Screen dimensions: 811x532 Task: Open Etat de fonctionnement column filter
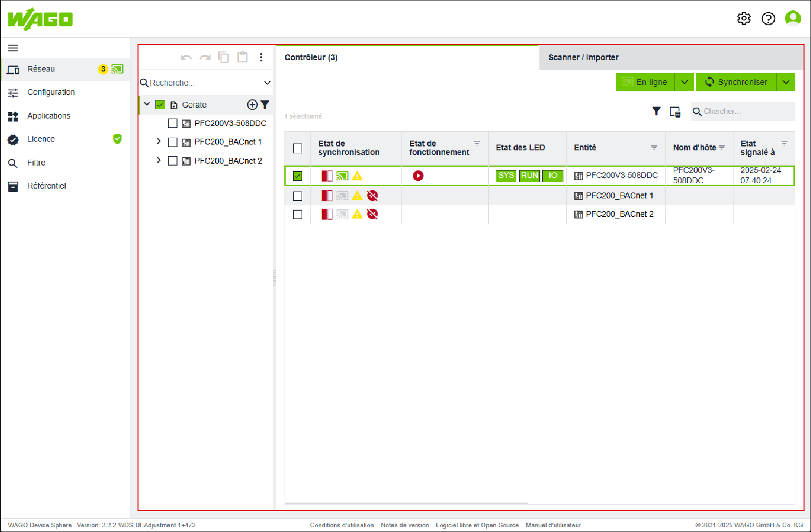pos(477,144)
